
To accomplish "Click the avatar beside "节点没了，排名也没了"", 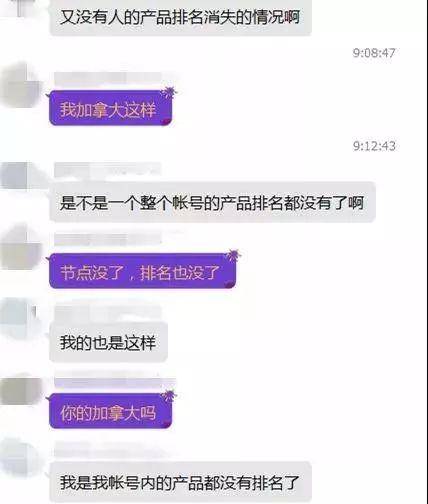I will 21,247.
